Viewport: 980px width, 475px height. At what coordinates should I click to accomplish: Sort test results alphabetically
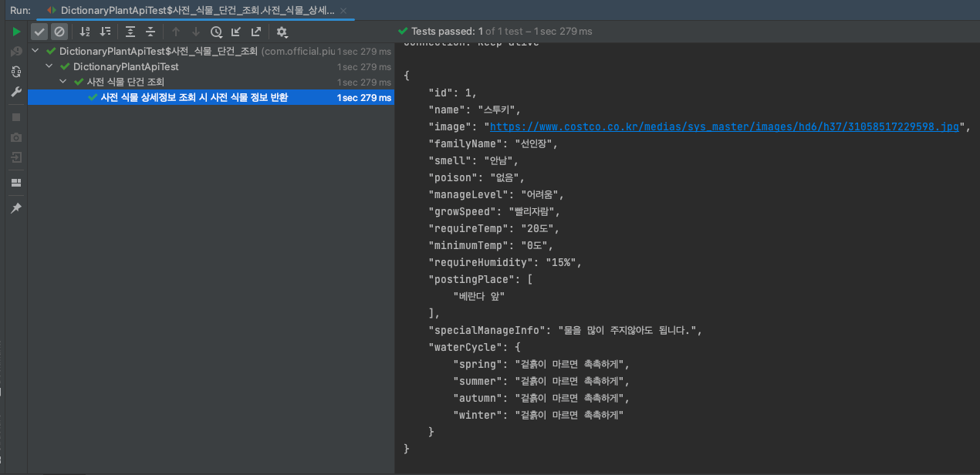(86, 32)
